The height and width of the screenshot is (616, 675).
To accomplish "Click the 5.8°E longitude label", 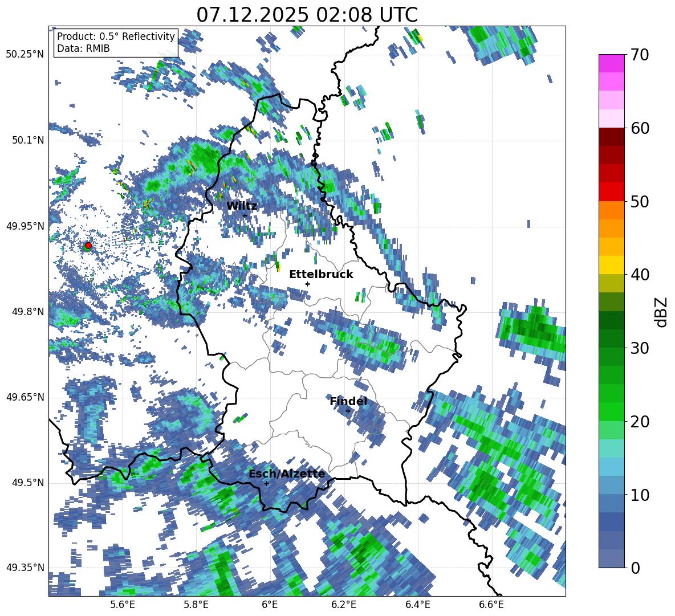I will pos(196,605).
